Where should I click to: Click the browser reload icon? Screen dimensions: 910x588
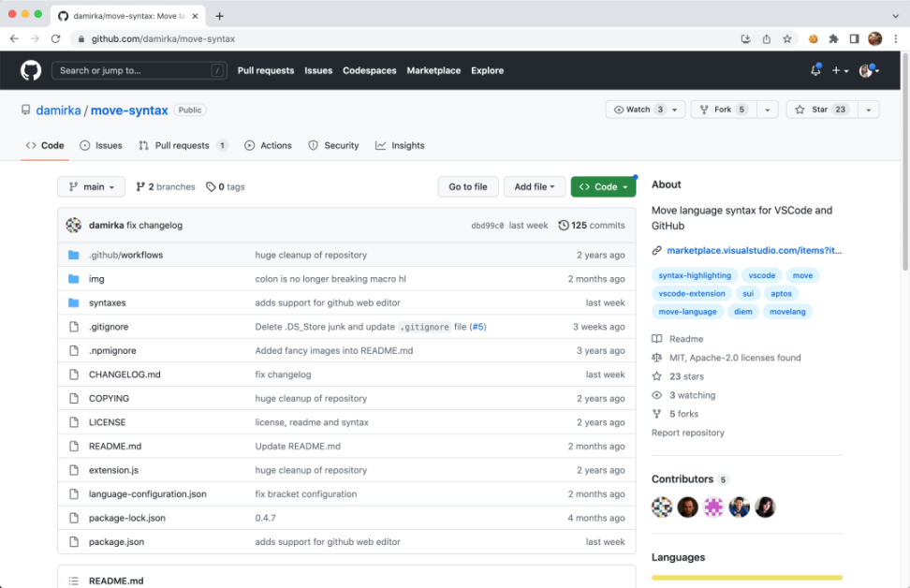(x=55, y=38)
